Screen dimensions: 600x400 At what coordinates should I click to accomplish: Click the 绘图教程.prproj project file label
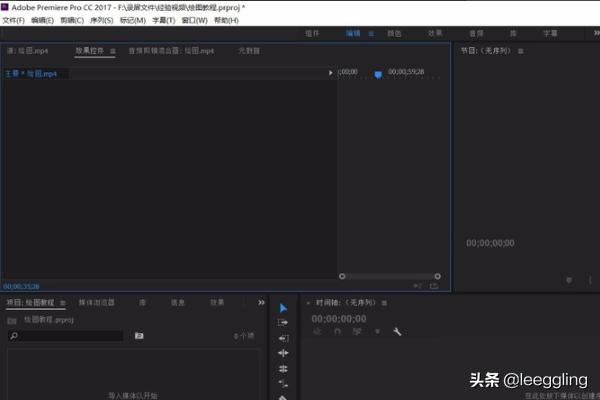49,320
